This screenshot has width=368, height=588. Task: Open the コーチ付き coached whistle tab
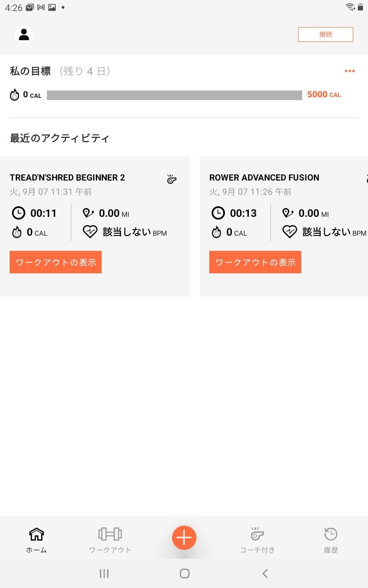tap(257, 540)
